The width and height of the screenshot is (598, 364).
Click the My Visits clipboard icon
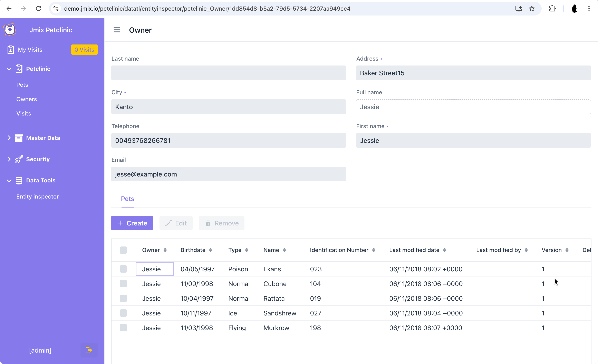coord(11,49)
